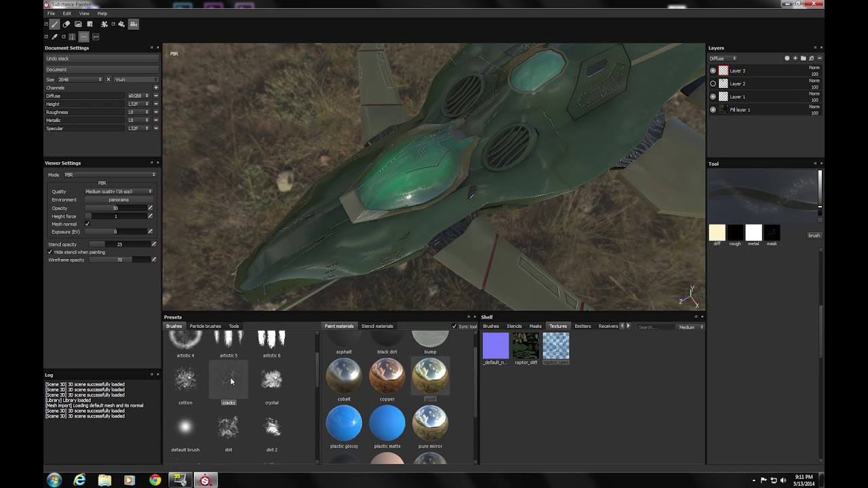Click the edit icon beside Opacity slider
The height and width of the screenshot is (488, 868).
point(150,208)
